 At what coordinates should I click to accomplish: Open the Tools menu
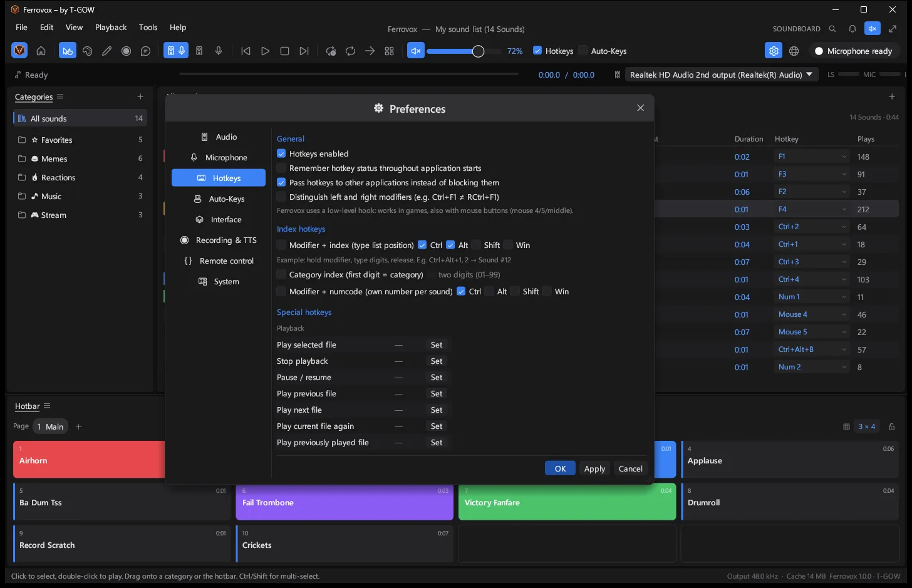[x=148, y=28]
